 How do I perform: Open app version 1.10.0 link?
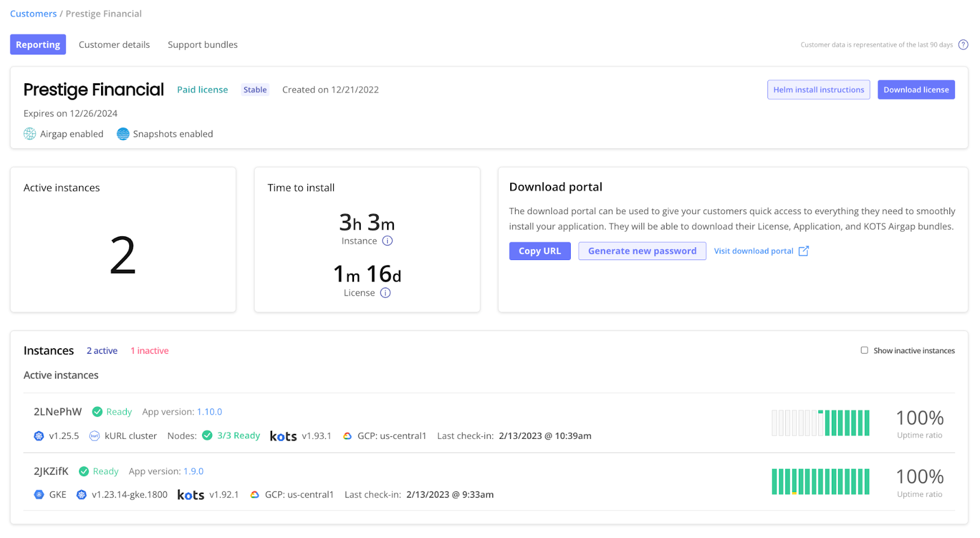coord(209,411)
